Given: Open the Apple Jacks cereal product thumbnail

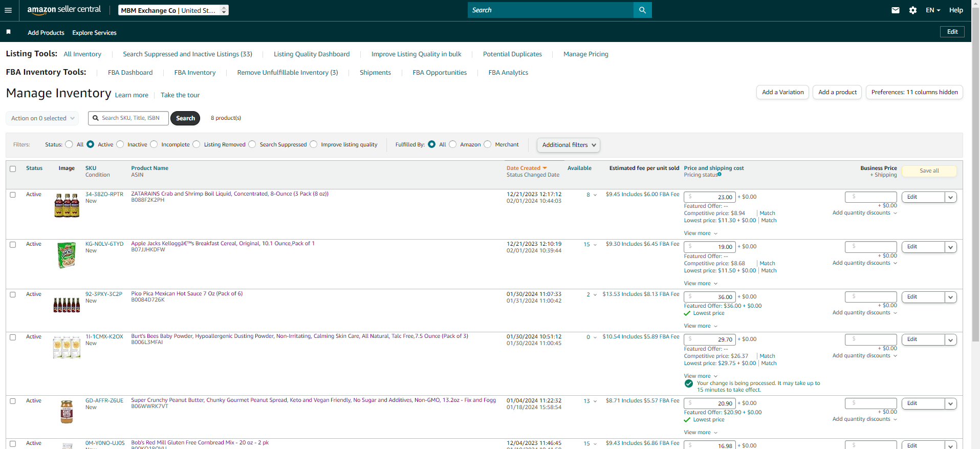Looking at the screenshot, I should point(67,255).
